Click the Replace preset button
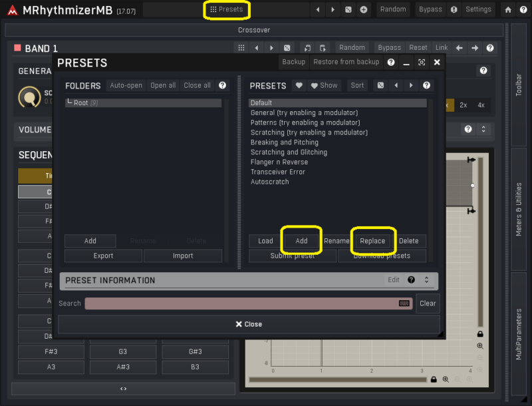This screenshot has width=532, height=406. [372, 241]
